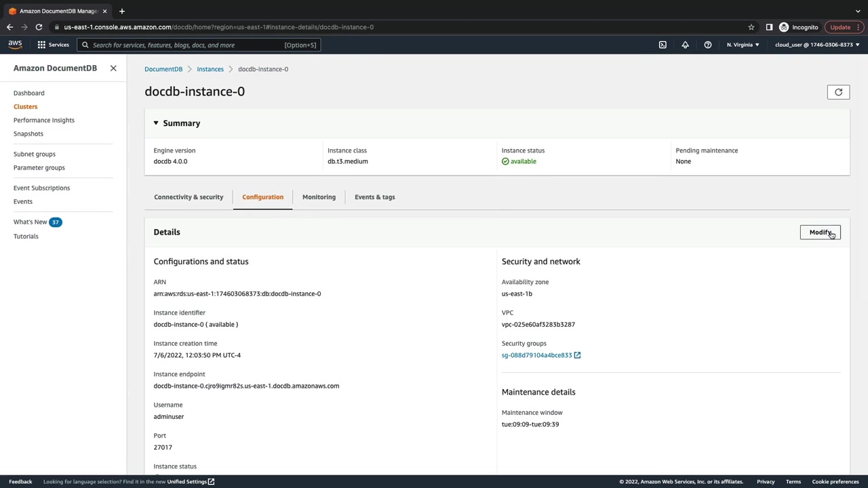Open Subnet groups in the sidebar
This screenshot has height=488, width=868.
(35, 154)
